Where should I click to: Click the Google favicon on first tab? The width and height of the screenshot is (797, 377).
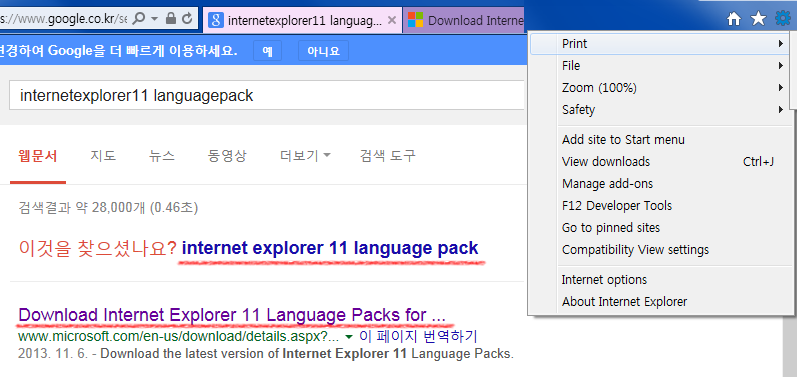click(x=216, y=20)
